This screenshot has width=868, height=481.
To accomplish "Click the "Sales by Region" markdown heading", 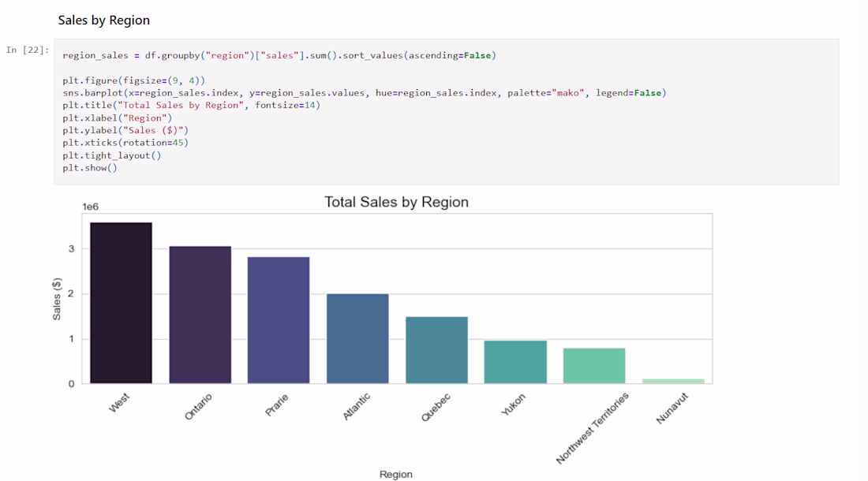I will click(104, 21).
